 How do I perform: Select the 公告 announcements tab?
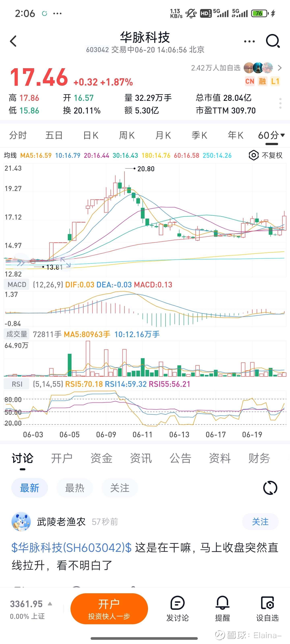tap(180, 458)
